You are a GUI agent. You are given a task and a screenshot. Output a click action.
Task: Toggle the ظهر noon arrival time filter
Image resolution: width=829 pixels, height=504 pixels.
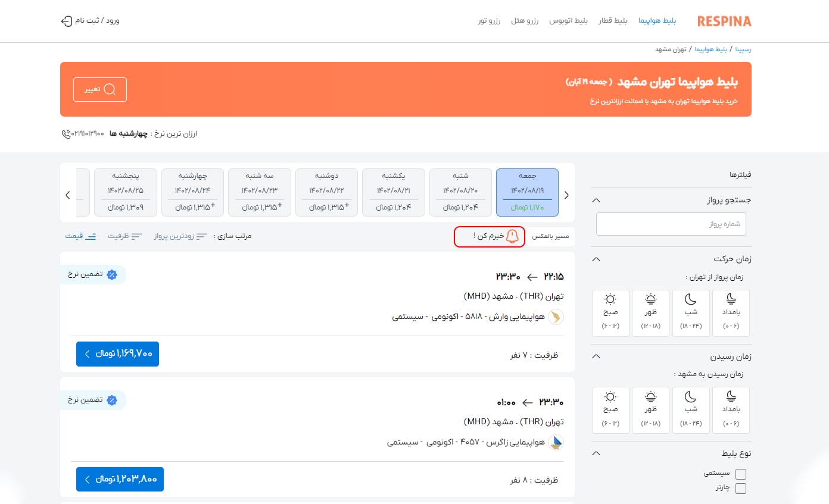pos(650,409)
